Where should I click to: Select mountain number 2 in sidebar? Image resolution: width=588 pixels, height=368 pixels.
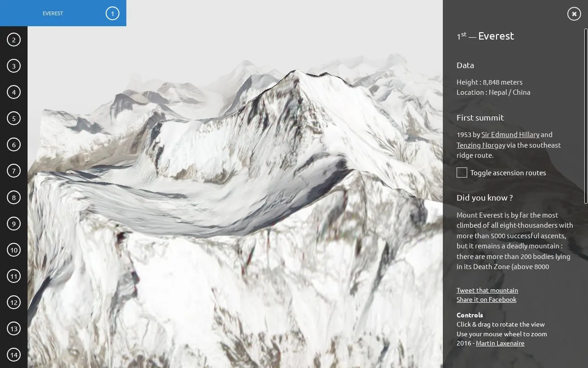pyautogui.click(x=14, y=40)
